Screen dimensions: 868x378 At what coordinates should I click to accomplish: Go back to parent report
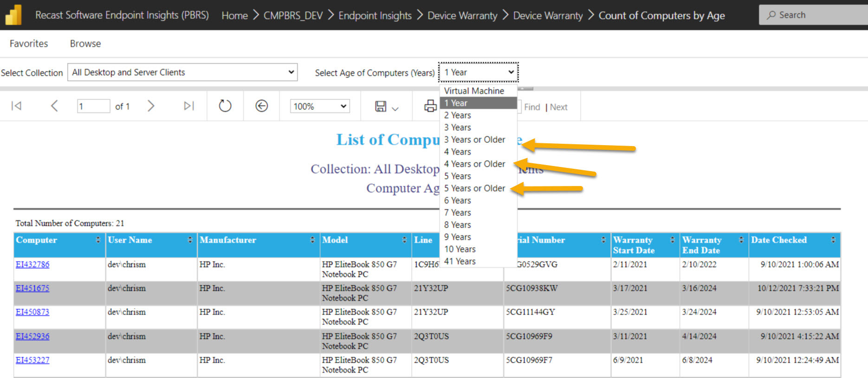pyautogui.click(x=262, y=106)
